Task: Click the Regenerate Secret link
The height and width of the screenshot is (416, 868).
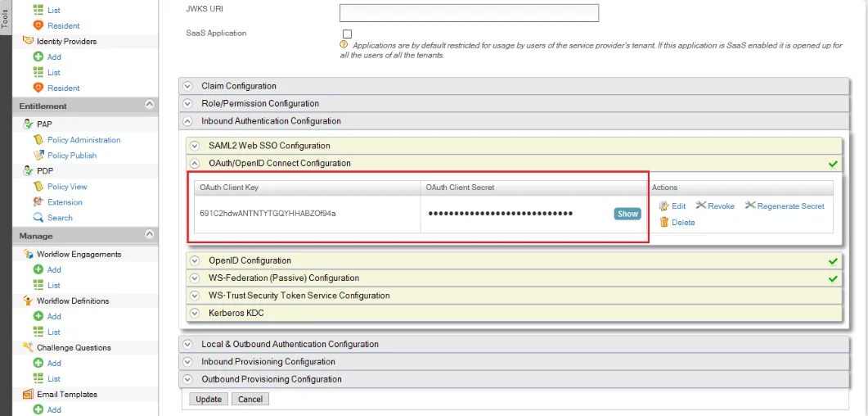Action: coord(790,206)
